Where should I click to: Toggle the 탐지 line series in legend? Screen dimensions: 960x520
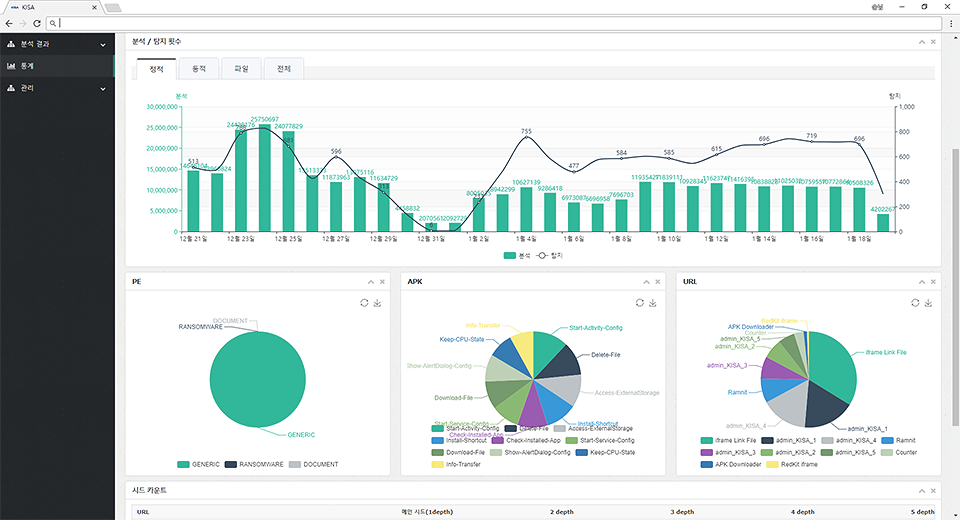[x=548, y=256]
